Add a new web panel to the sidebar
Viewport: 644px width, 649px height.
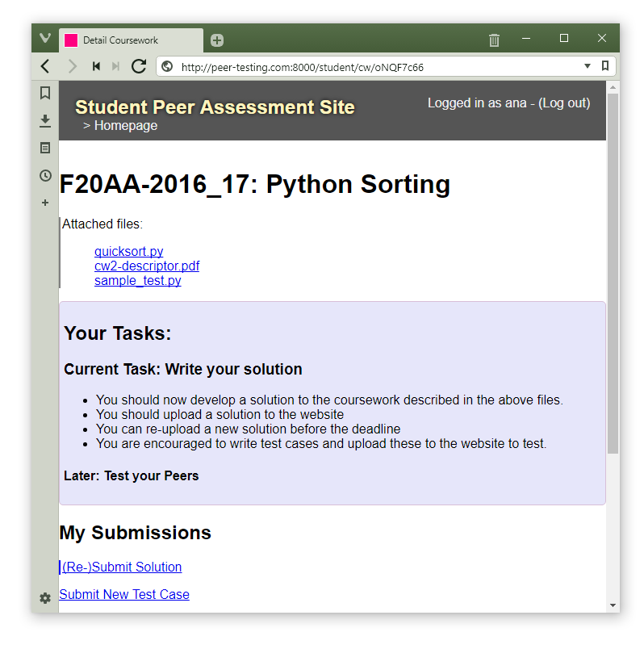pos(45,203)
